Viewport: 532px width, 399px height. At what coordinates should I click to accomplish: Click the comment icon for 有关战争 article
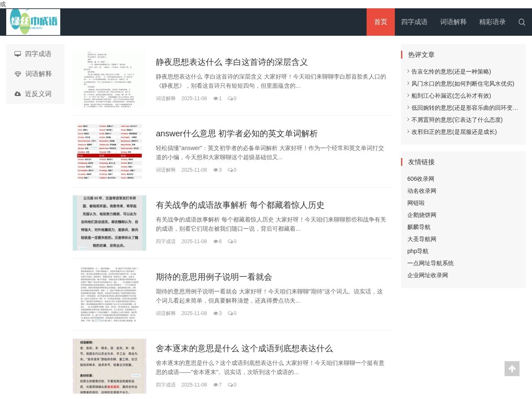click(x=230, y=241)
